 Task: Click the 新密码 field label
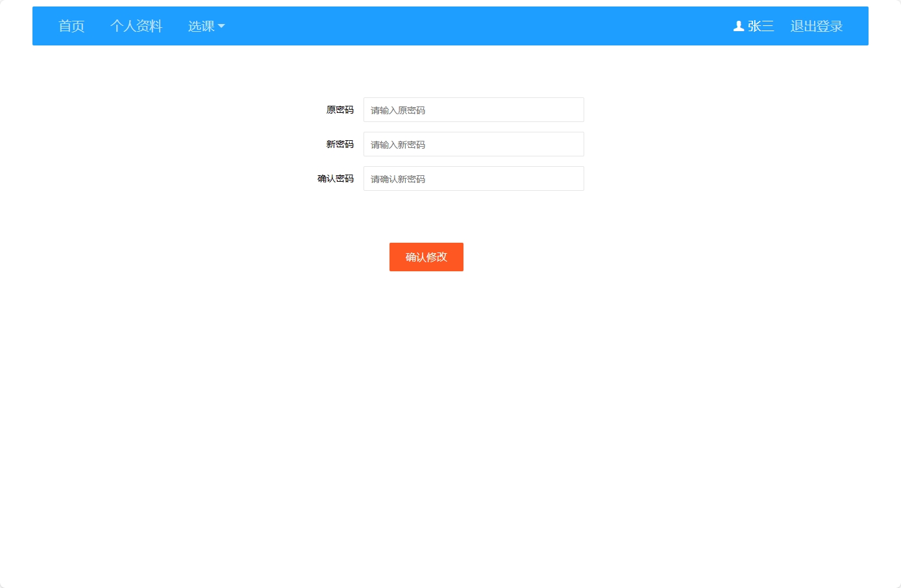(339, 144)
